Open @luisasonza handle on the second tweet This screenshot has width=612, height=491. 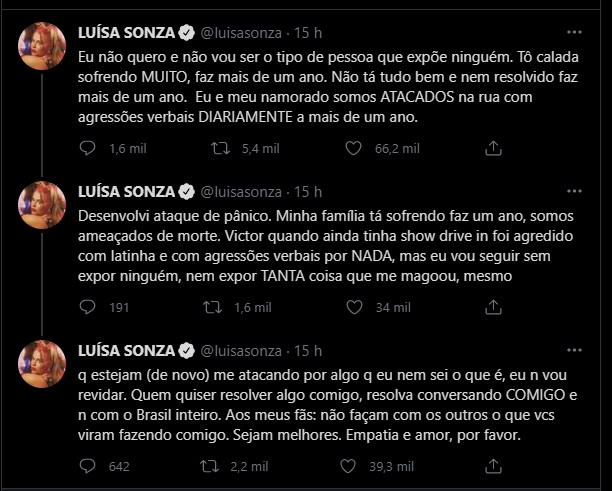point(241,192)
